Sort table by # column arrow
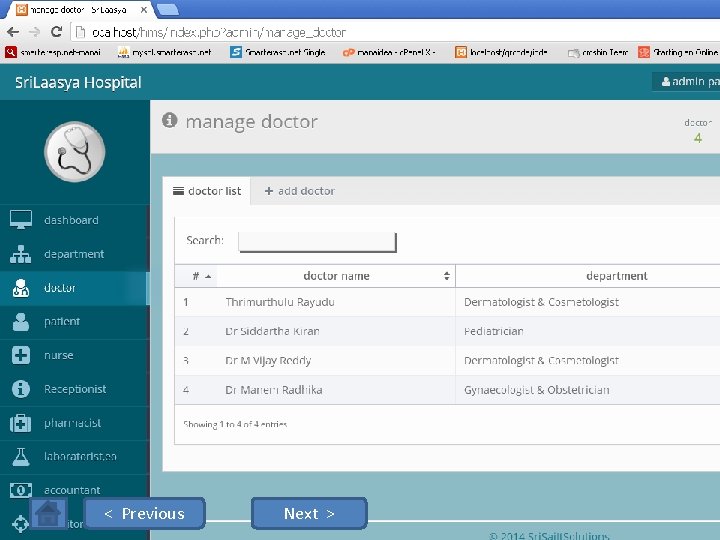Image resolution: width=720 pixels, height=540 pixels. coord(208,276)
